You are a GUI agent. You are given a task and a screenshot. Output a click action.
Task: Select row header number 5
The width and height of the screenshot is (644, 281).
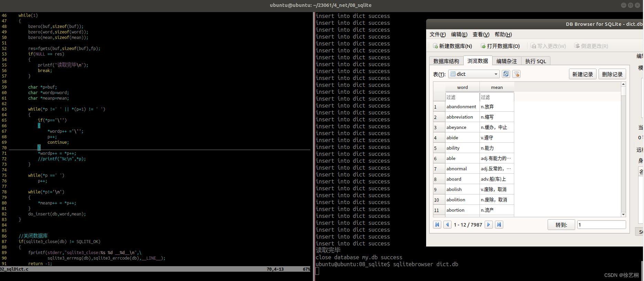tap(439, 148)
